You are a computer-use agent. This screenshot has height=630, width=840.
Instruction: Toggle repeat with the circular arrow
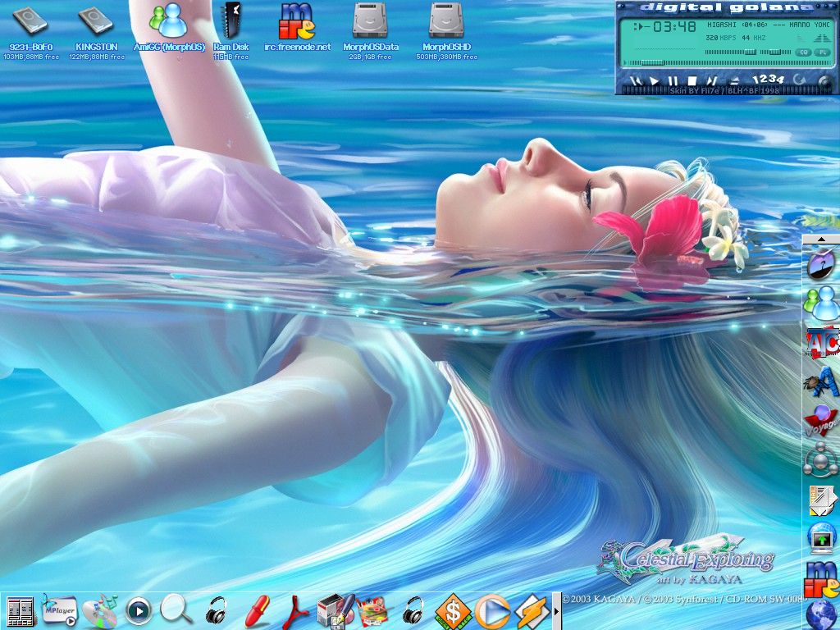click(x=800, y=80)
